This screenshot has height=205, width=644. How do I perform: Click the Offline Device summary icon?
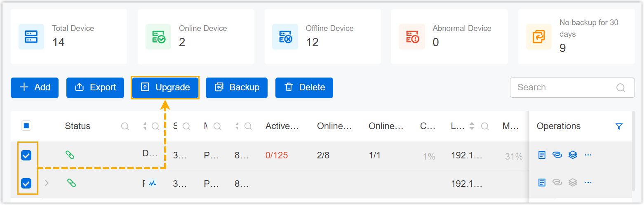tap(285, 37)
